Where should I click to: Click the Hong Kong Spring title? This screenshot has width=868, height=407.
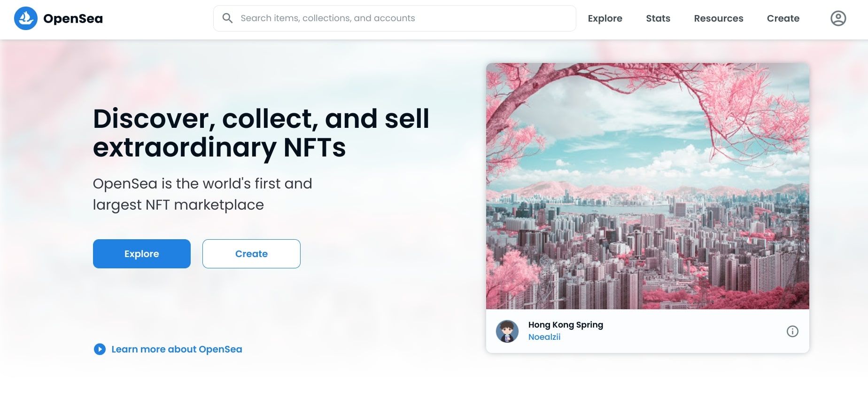566,325
